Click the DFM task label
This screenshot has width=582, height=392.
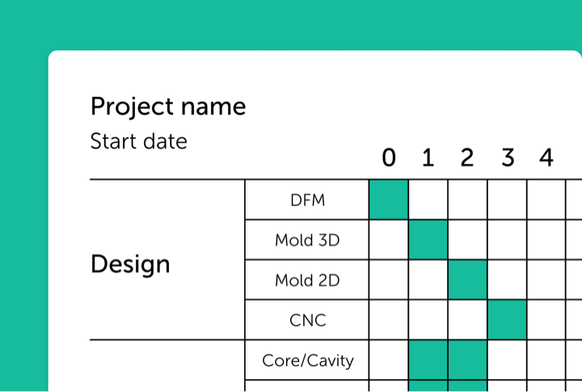307,200
